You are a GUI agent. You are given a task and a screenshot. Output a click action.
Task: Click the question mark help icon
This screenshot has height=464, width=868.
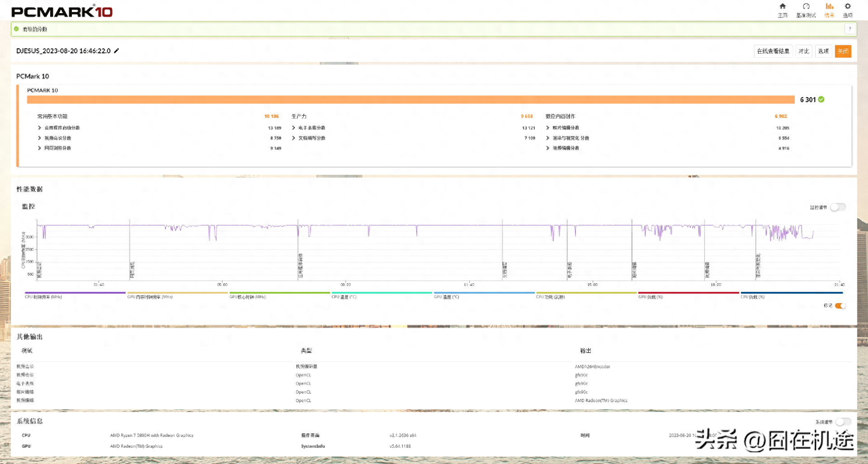(x=850, y=29)
